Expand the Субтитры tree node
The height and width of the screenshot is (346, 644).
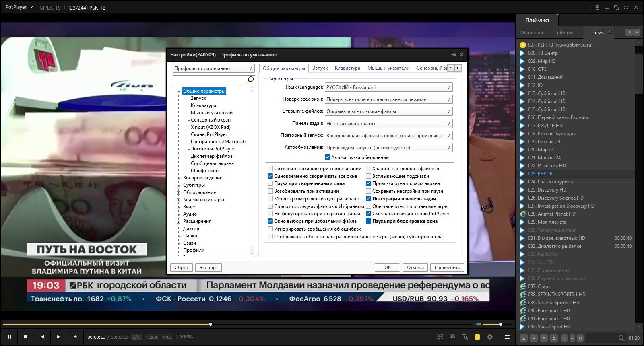pyautogui.click(x=179, y=185)
